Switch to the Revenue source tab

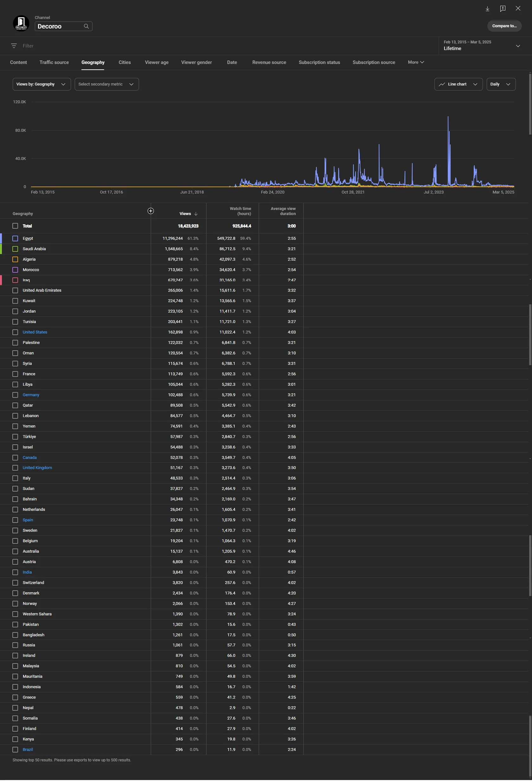coord(269,62)
